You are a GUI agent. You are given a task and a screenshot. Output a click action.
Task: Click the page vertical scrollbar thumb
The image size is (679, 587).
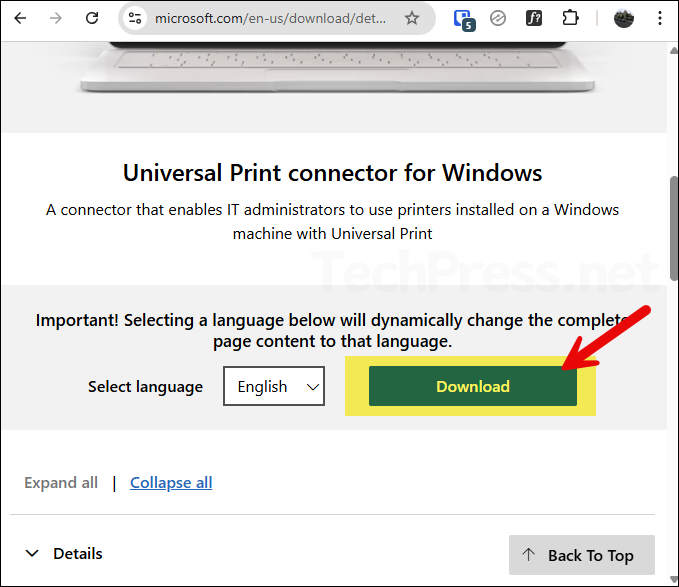tap(674, 228)
